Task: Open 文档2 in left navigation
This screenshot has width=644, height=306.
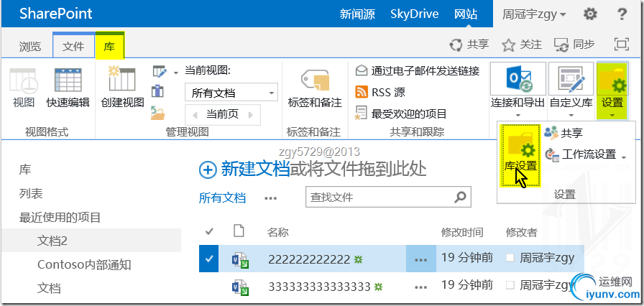Action: [x=52, y=241]
